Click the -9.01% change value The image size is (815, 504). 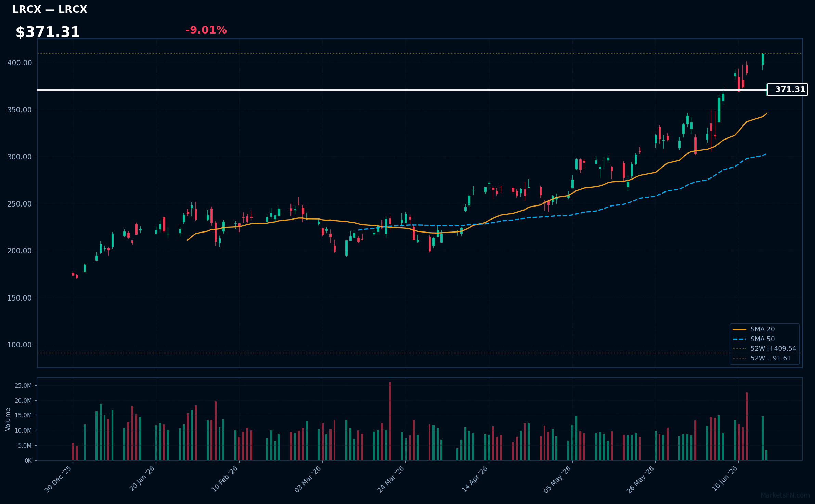(x=206, y=30)
